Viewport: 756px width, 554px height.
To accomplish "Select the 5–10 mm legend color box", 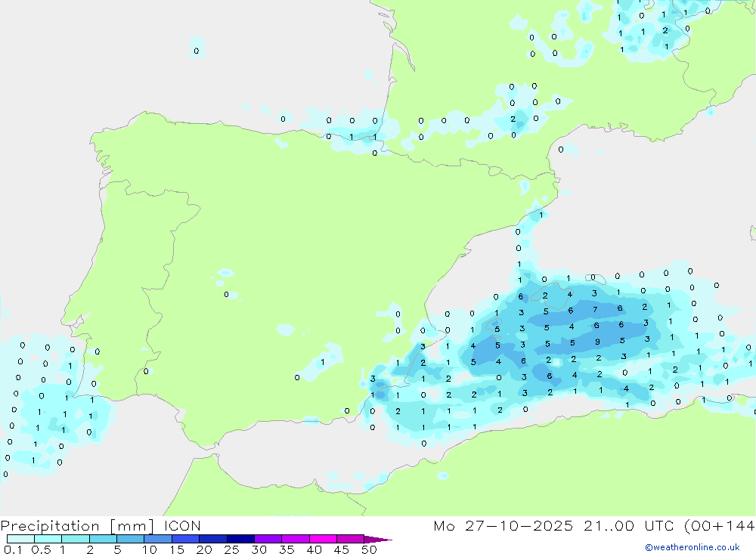I will pos(131,539).
